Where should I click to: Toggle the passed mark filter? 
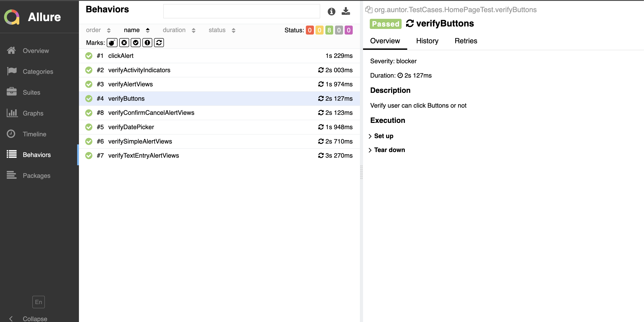coord(135,43)
